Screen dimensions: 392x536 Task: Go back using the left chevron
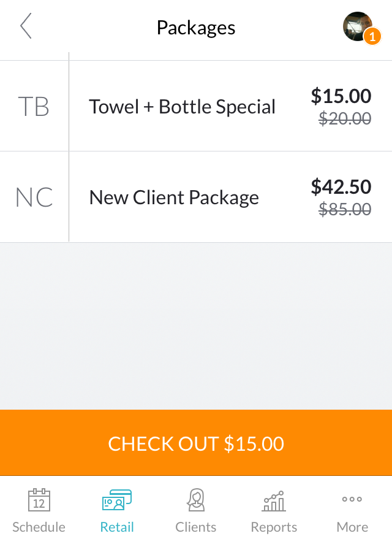(x=26, y=27)
